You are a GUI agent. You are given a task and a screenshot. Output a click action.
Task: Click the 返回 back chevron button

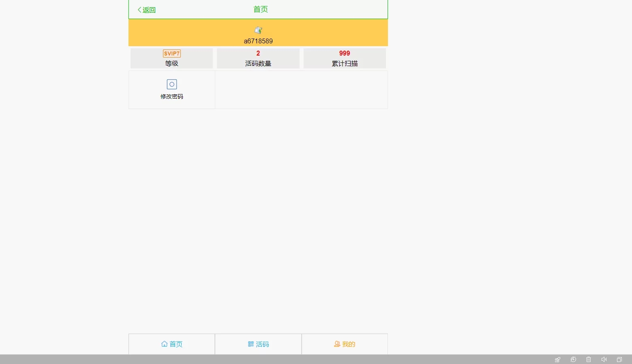point(146,10)
